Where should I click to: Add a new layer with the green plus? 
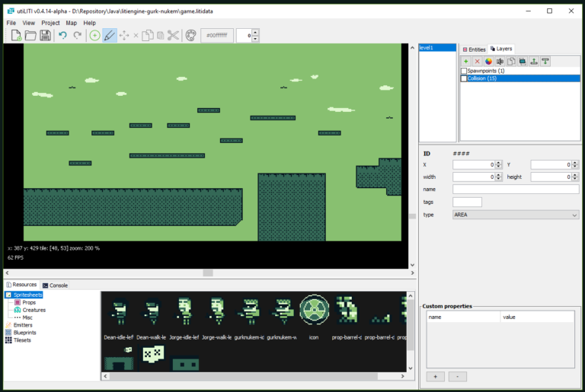click(465, 61)
